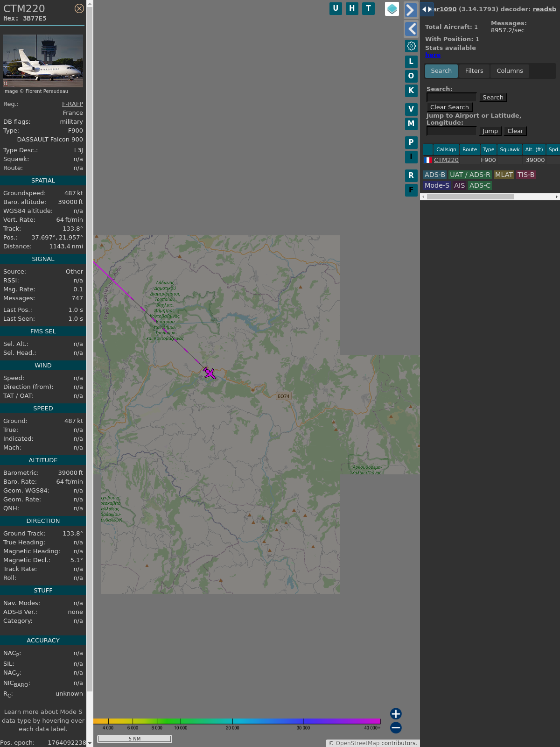560x747 pixels.
Task: Close the CTM220 aircraft info panel
Action: click(79, 8)
